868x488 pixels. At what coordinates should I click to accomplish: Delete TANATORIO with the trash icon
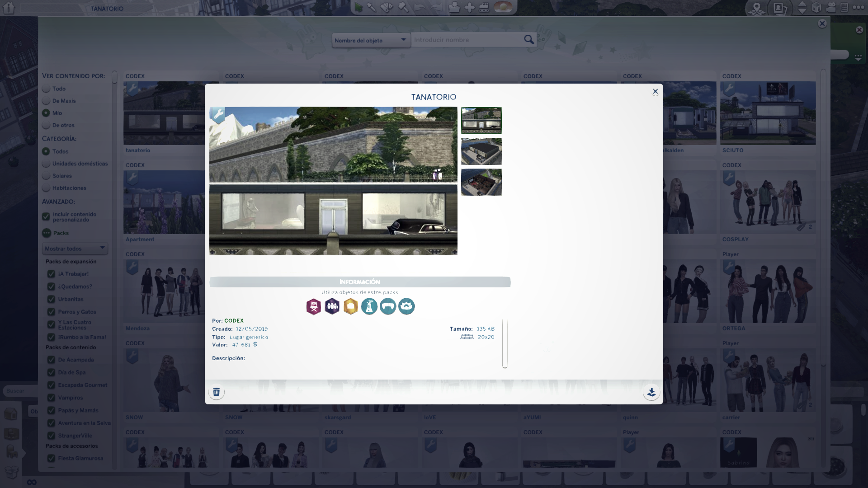pyautogui.click(x=217, y=392)
